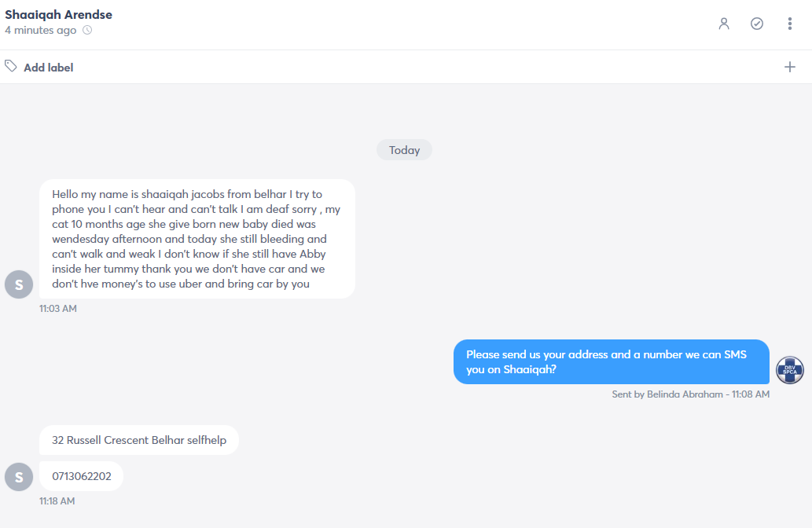Click the 11:18 AM message timestamp
812x528 pixels.
(57, 501)
